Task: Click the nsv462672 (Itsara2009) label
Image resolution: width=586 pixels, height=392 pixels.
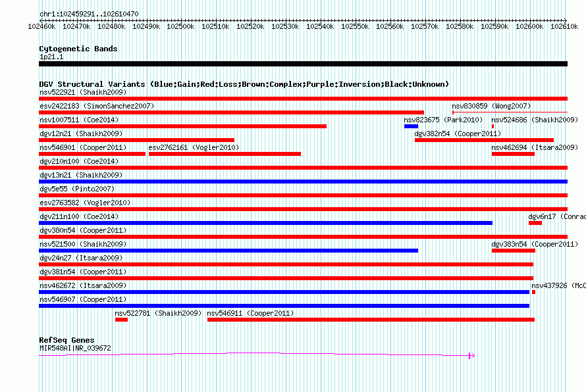Action: tap(83, 285)
